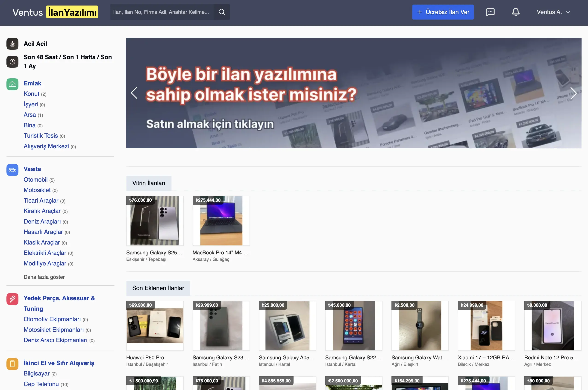Open the Emlak category heading

click(32, 83)
